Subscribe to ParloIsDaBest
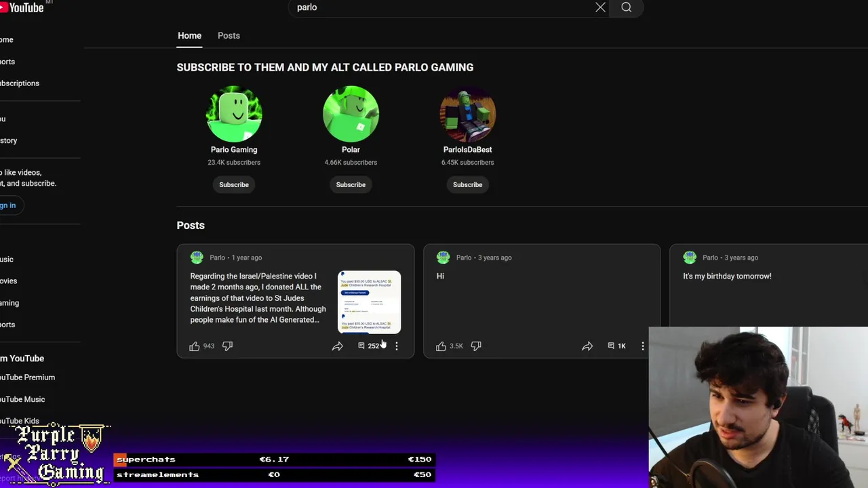 467,184
